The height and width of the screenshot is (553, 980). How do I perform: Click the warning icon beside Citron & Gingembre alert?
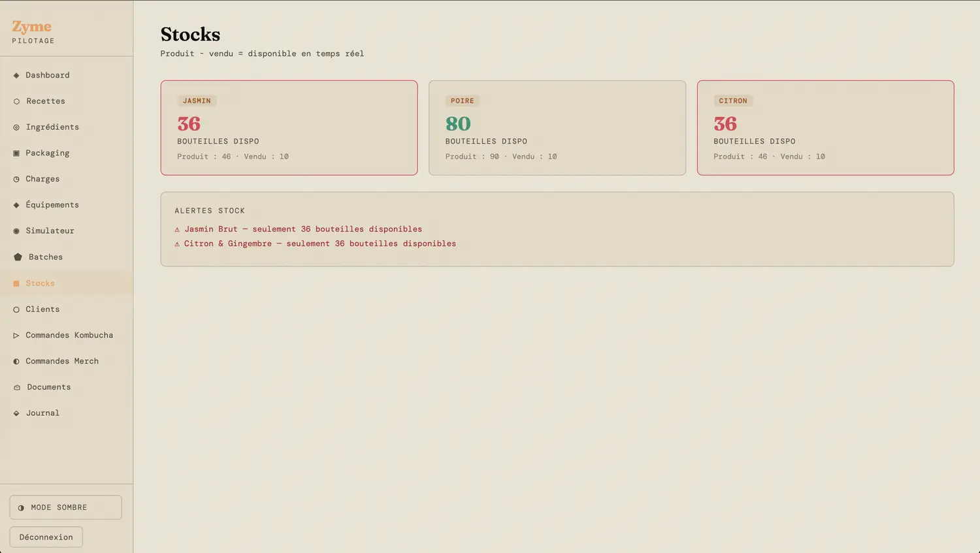177,244
